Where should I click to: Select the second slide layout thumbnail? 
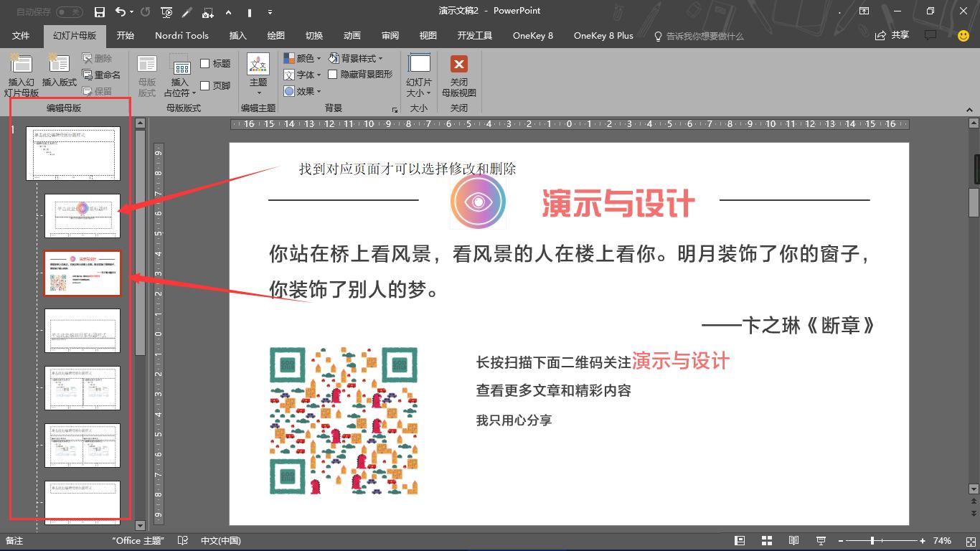click(x=83, y=215)
